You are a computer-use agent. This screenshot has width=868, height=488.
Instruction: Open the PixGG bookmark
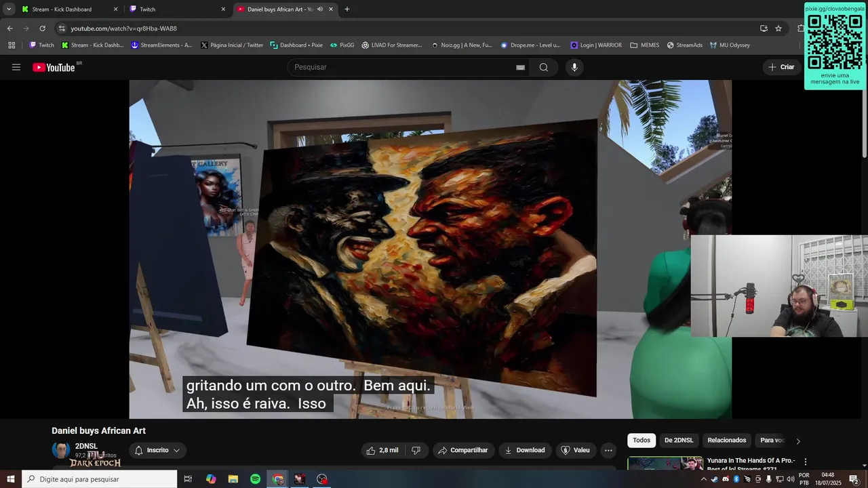pyautogui.click(x=342, y=45)
